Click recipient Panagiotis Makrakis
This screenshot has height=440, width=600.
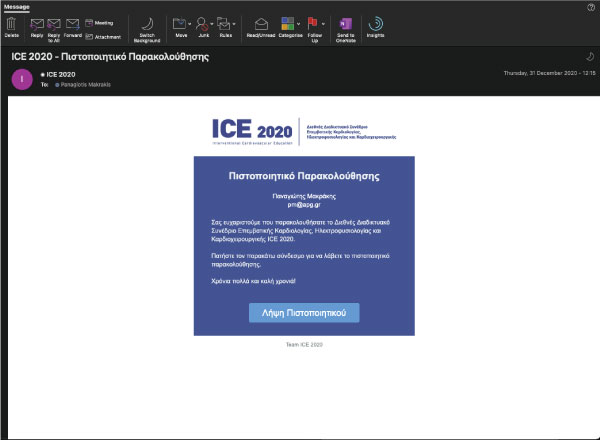coord(85,85)
